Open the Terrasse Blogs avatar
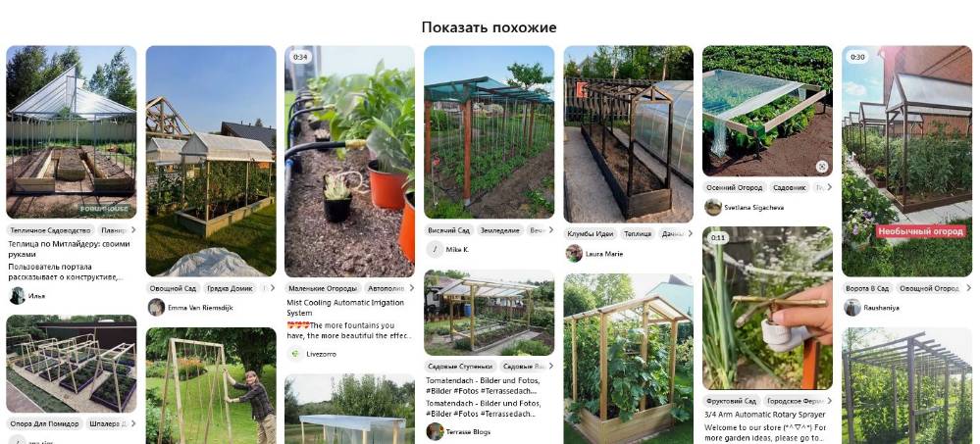The image size is (980, 444). 435,431
